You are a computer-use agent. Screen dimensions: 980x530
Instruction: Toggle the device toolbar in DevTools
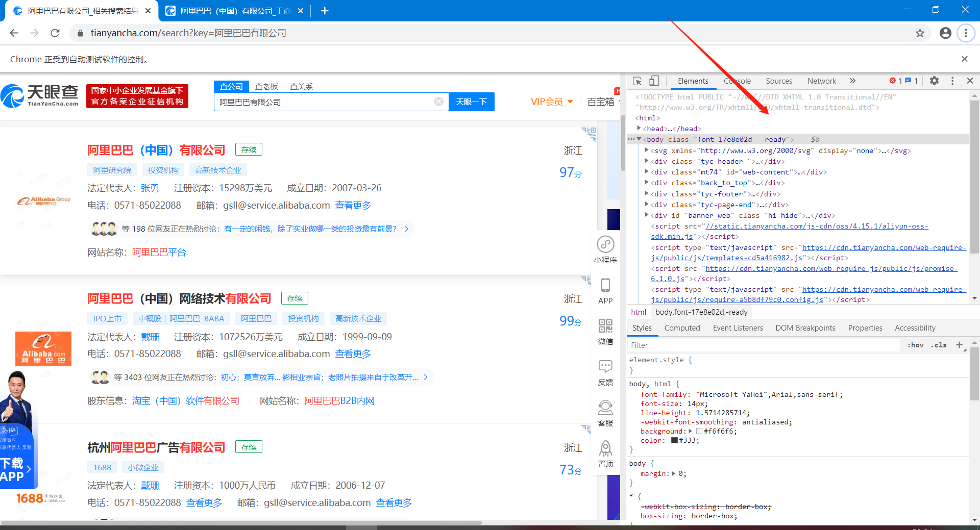(654, 81)
